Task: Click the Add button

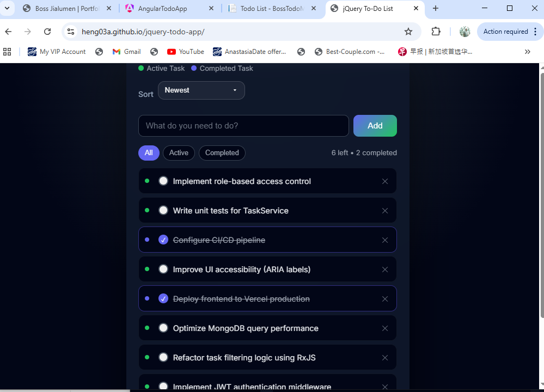Action: [375, 125]
